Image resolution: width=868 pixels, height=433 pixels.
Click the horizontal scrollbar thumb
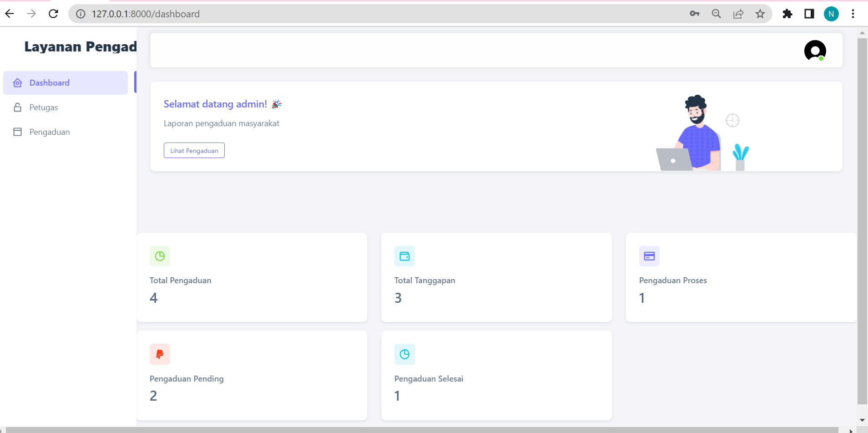pos(422,430)
